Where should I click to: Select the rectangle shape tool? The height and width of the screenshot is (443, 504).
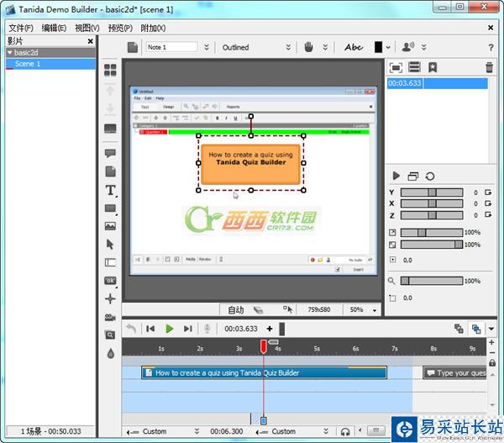click(110, 208)
